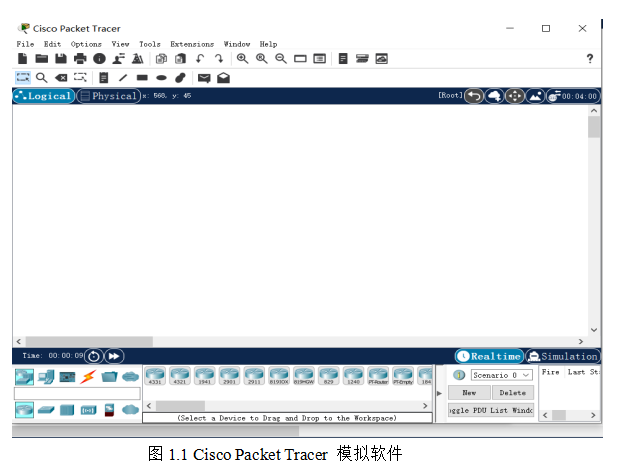This screenshot has height=472, width=617.
Task: Expand the PDU list panel arrow
Action: 440,393
